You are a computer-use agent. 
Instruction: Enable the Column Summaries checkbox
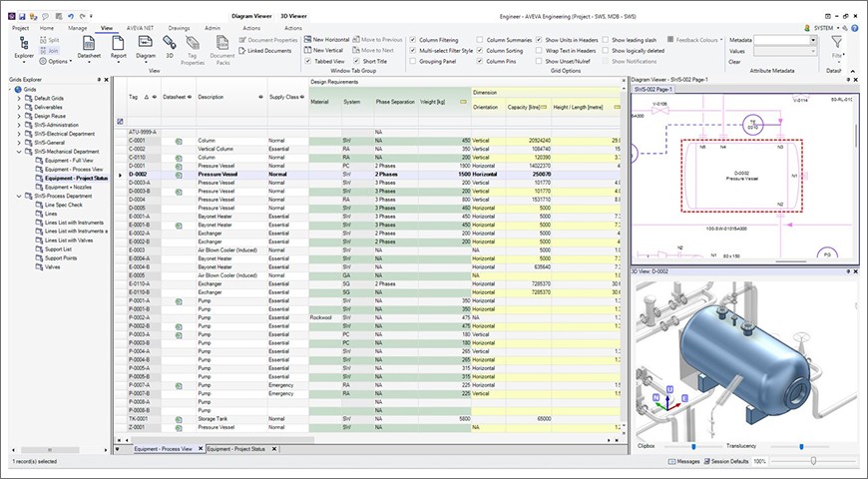(481, 39)
